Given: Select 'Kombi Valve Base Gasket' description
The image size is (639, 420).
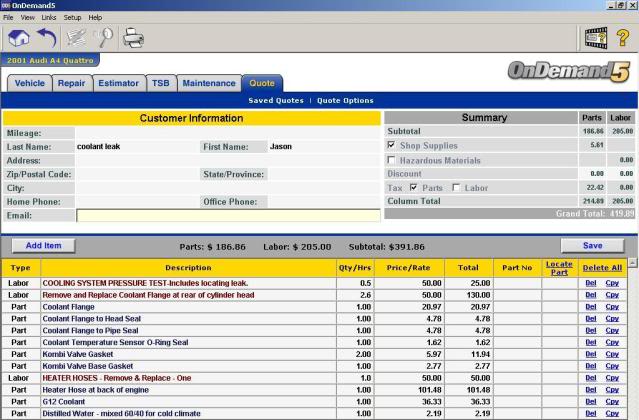Looking at the screenshot, I should coord(88,366).
